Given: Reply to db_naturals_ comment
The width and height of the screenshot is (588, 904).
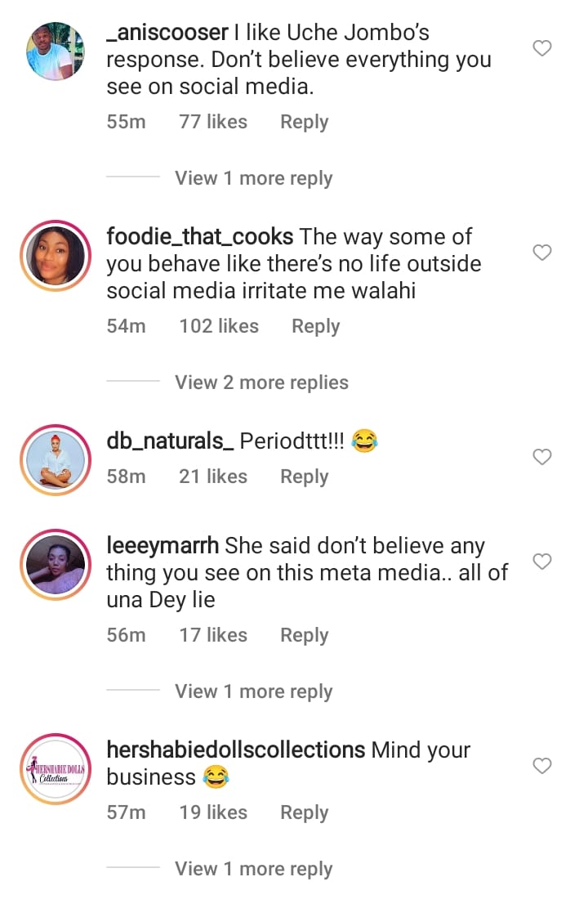Looking at the screenshot, I should pos(304,477).
